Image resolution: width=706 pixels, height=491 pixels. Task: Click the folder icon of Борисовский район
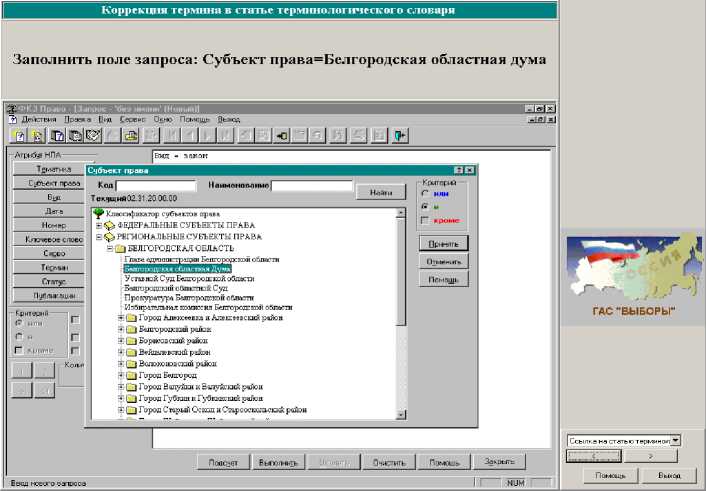(x=131, y=341)
